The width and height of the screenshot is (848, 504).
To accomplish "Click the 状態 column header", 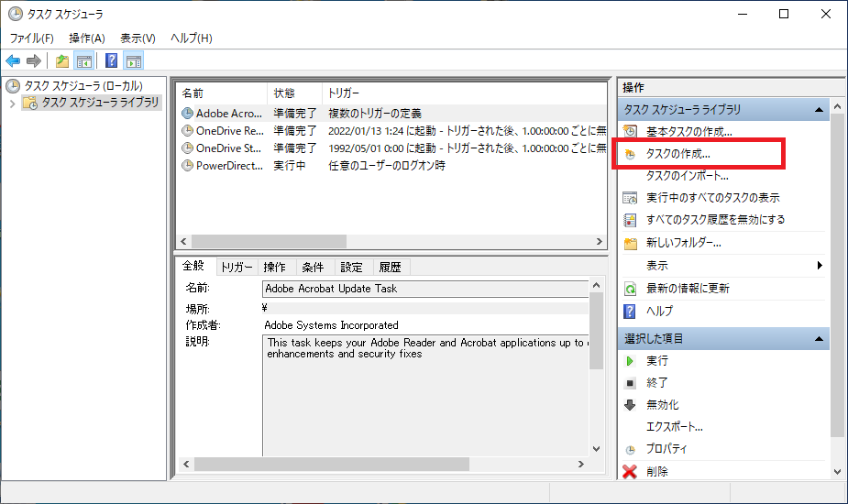I will tap(295, 93).
